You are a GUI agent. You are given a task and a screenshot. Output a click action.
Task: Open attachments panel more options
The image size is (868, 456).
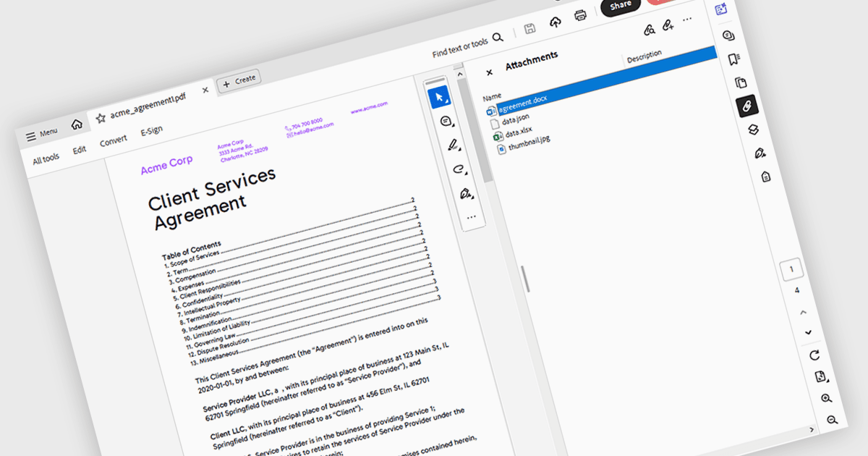click(687, 19)
